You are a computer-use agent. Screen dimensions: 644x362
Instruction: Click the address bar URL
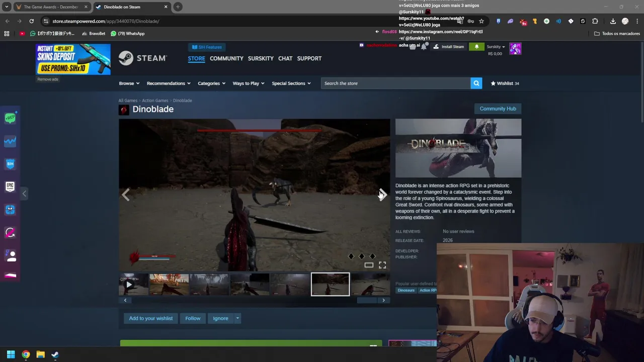[106, 21]
